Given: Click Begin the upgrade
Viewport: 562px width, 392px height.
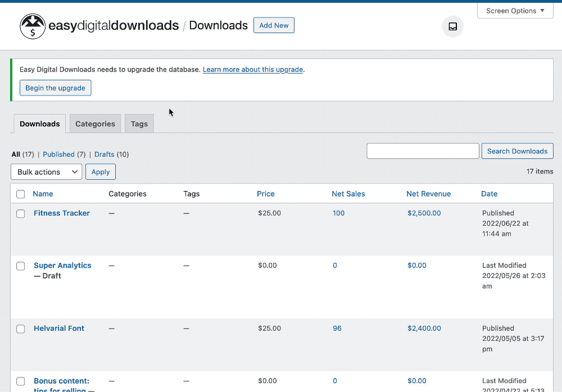Looking at the screenshot, I should coord(55,88).
